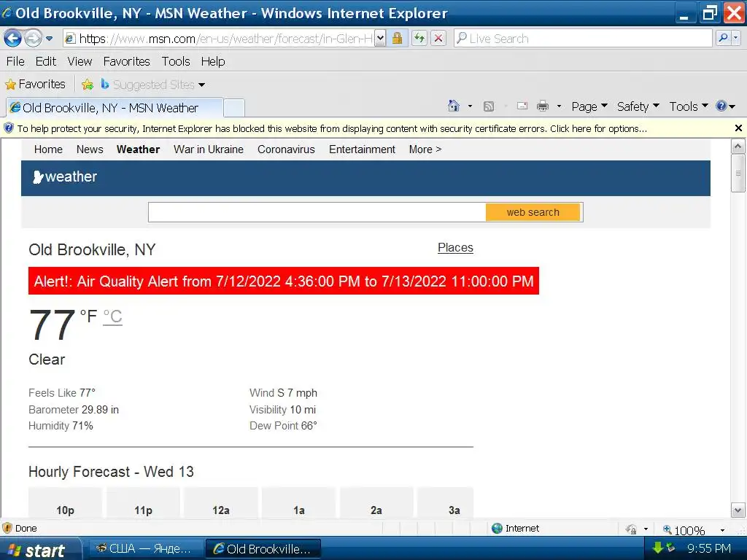Open the Help menu
This screenshot has height=560, width=747.
(212, 61)
